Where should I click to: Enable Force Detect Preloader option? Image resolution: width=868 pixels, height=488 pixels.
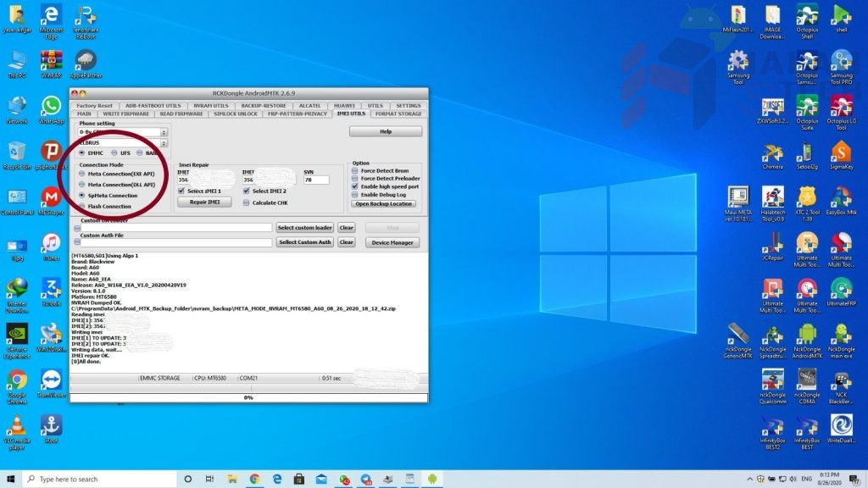click(x=355, y=179)
